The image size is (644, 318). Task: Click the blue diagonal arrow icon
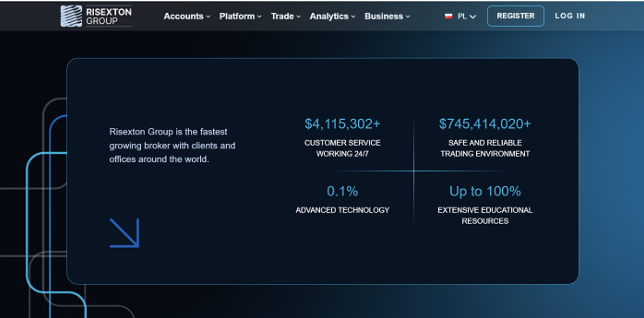point(124,233)
